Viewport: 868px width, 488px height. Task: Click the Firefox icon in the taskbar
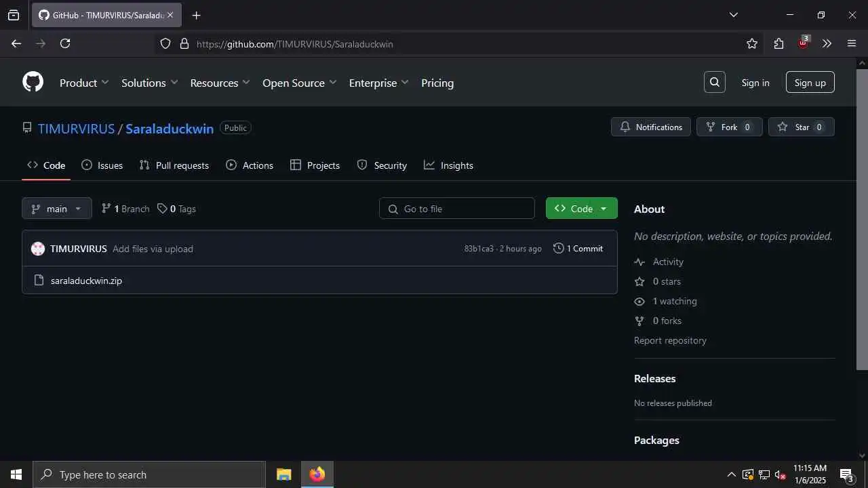tap(317, 474)
